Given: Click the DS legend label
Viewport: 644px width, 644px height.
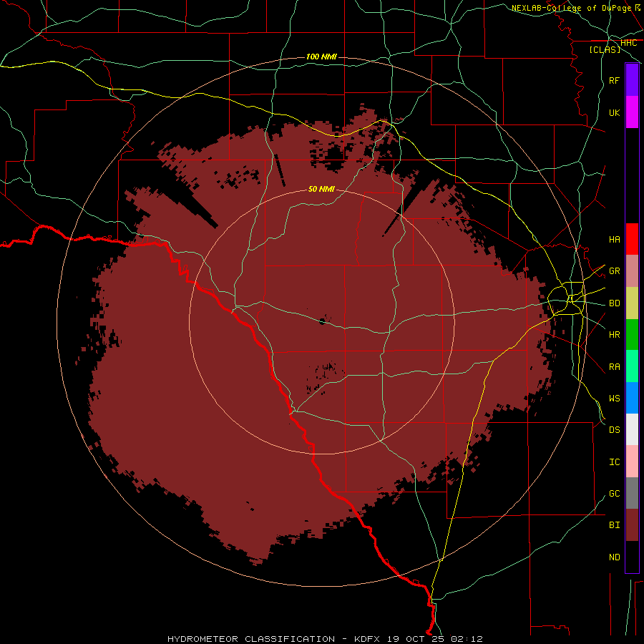Looking at the screenshot, I should point(614,429).
